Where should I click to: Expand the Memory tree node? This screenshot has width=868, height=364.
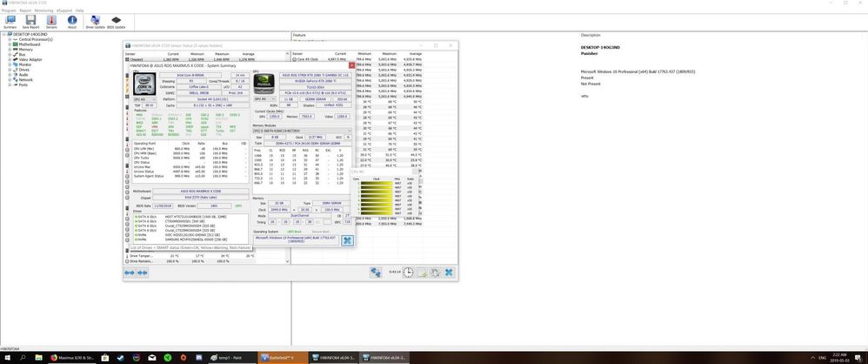pos(10,50)
